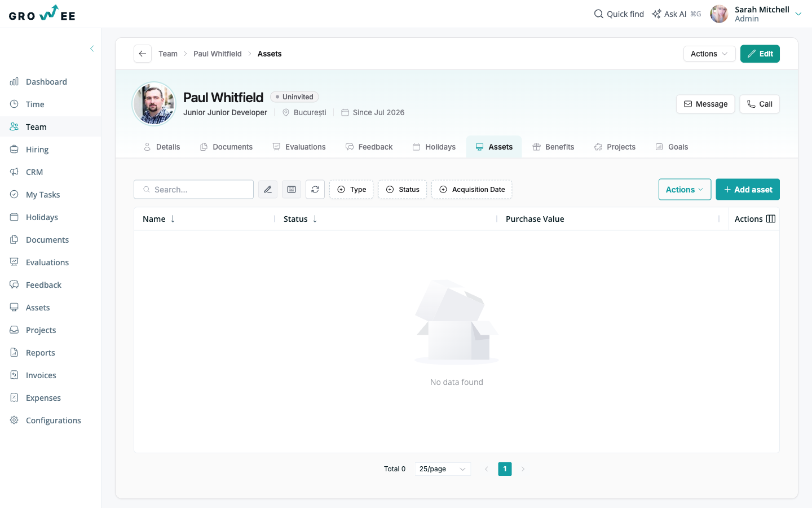The height and width of the screenshot is (508, 812).
Task: Open Feedback in the sidebar
Action: tap(50, 285)
